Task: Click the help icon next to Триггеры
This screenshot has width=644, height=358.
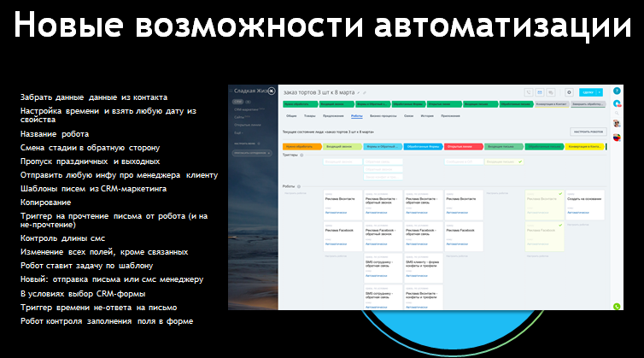Action: 302,155
